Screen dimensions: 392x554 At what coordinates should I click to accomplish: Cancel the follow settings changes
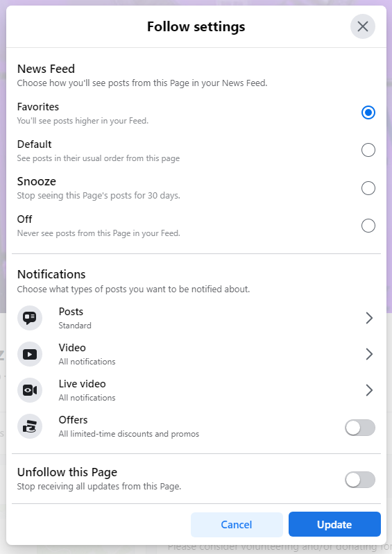[x=237, y=524]
